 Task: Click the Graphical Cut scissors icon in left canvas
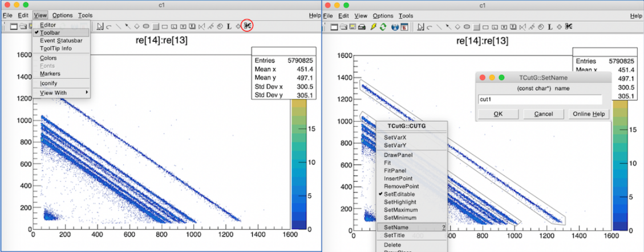pyautogui.click(x=247, y=26)
